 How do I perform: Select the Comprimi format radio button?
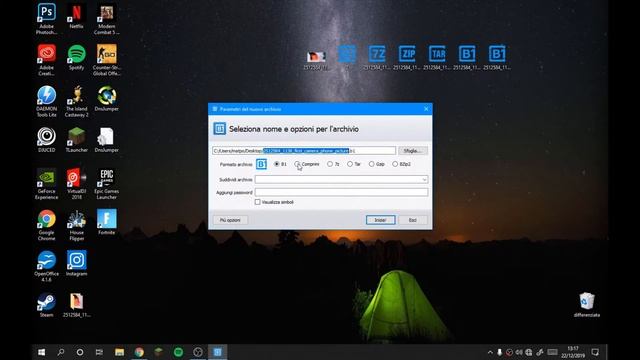click(x=297, y=164)
